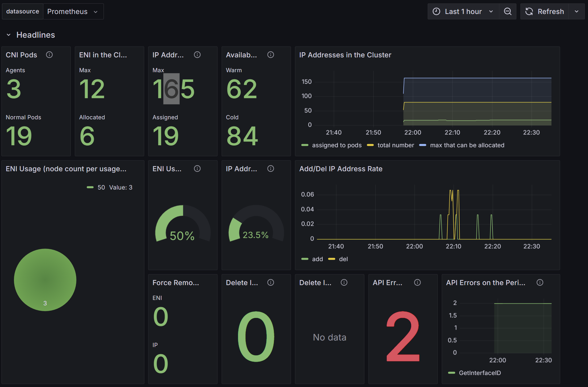Collapse the Headlines row
The image size is (588, 387).
tap(9, 35)
